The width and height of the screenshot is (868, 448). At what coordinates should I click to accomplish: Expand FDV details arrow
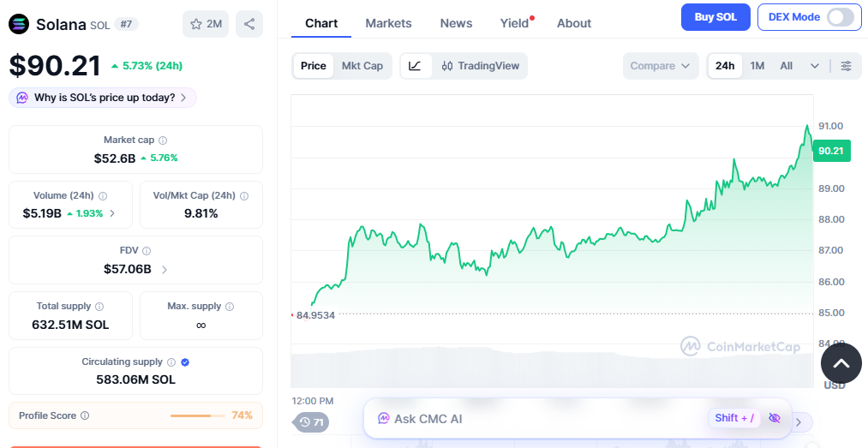165,269
